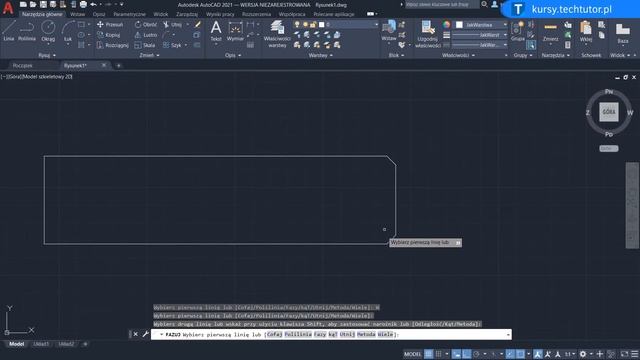
Task: Click the Zmierz (measure) tool
Action: (x=550, y=32)
